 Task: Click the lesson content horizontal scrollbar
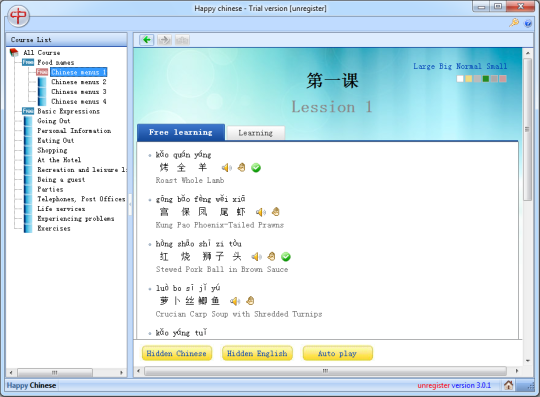click(x=325, y=371)
